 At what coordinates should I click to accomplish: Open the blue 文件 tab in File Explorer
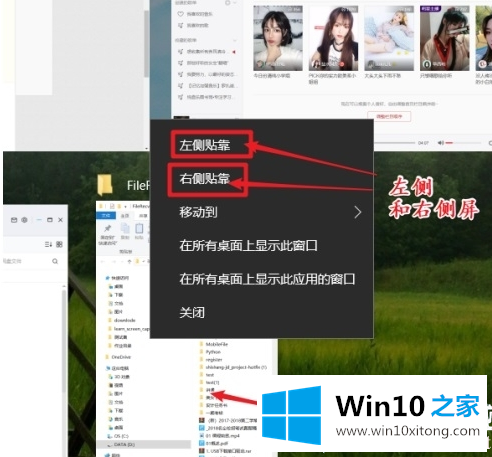click(106, 216)
